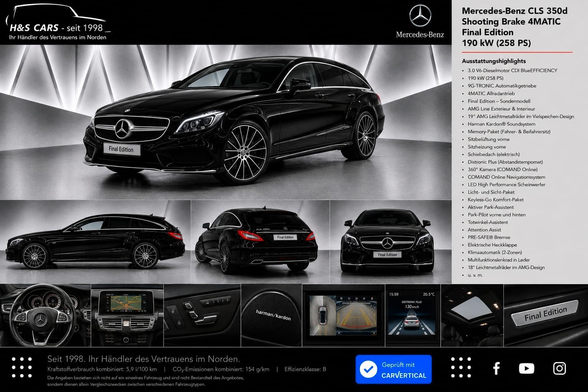Click 'Sitzbelüftung vorne' list item
Viewport: 588px width, 392px height.
[x=488, y=139]
